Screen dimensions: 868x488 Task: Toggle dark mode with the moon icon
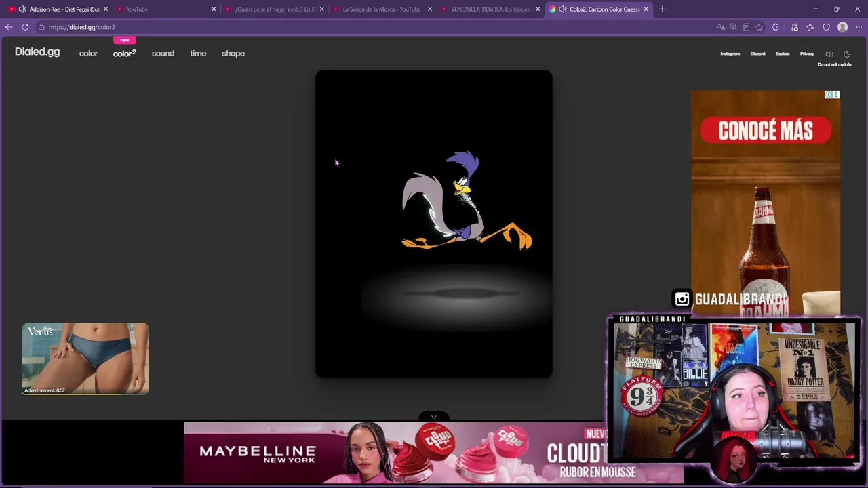pos(847,54)
